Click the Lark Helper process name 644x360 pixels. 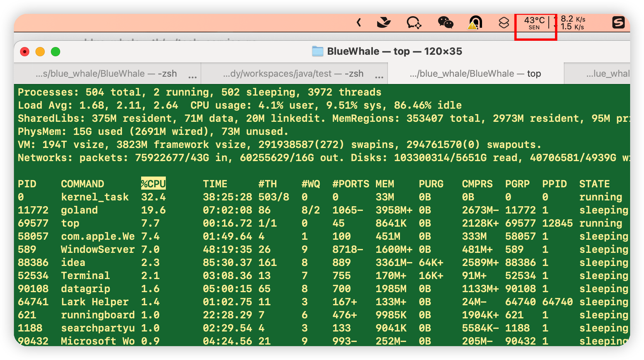(95, 302)
